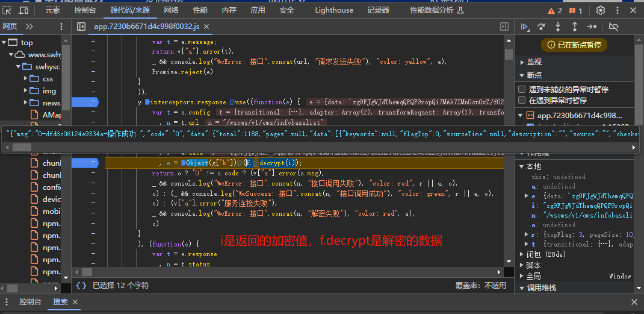Deactivate all breakpoints icon
The height and width of the screenshot is (314, 644).
[613, 27]
